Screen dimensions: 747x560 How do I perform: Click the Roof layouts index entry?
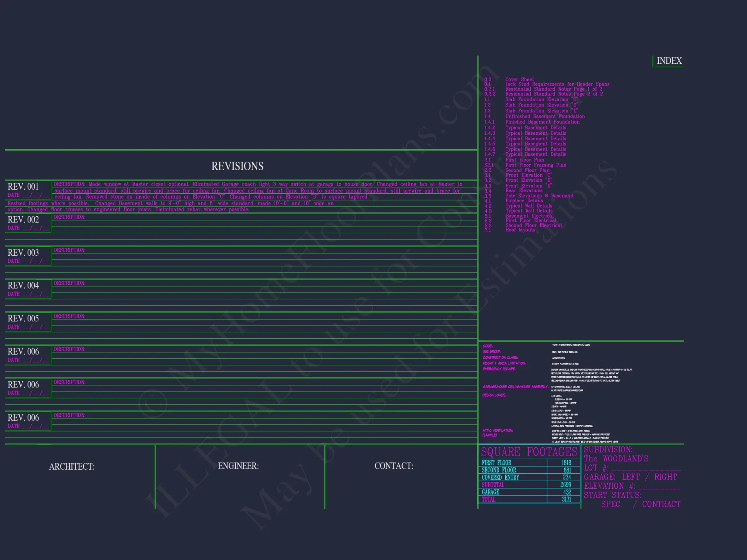(x=520, y=230)
